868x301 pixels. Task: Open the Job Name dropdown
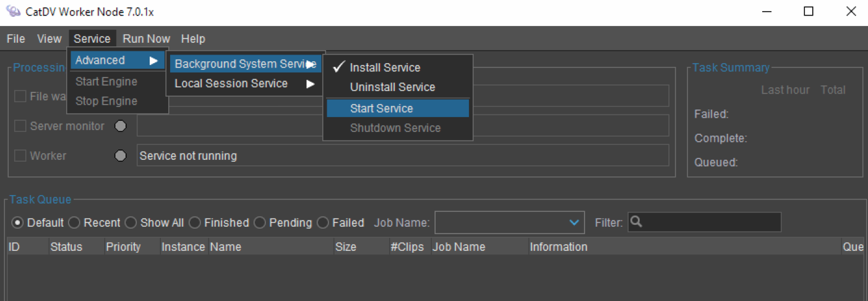pyautogui.click(x=510, y=222)
